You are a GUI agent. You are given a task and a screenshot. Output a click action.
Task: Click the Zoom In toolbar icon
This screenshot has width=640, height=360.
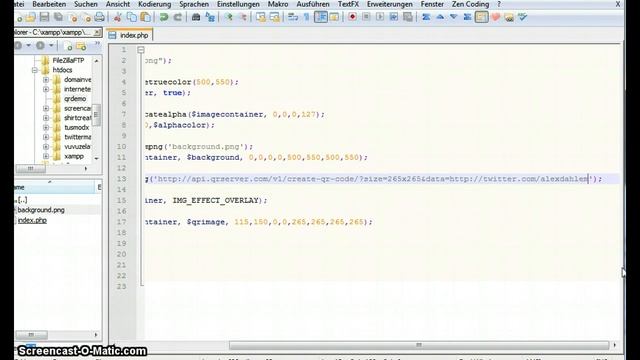point(229,17)
